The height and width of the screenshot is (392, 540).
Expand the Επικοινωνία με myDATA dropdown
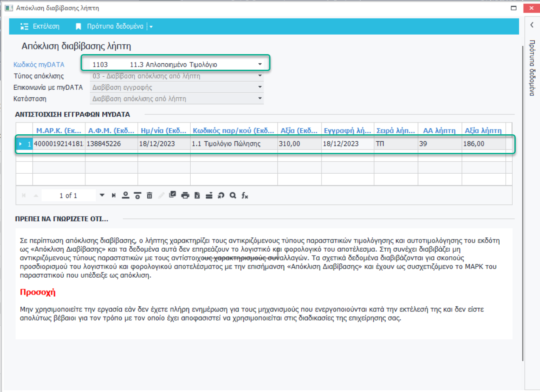[260, 87]
